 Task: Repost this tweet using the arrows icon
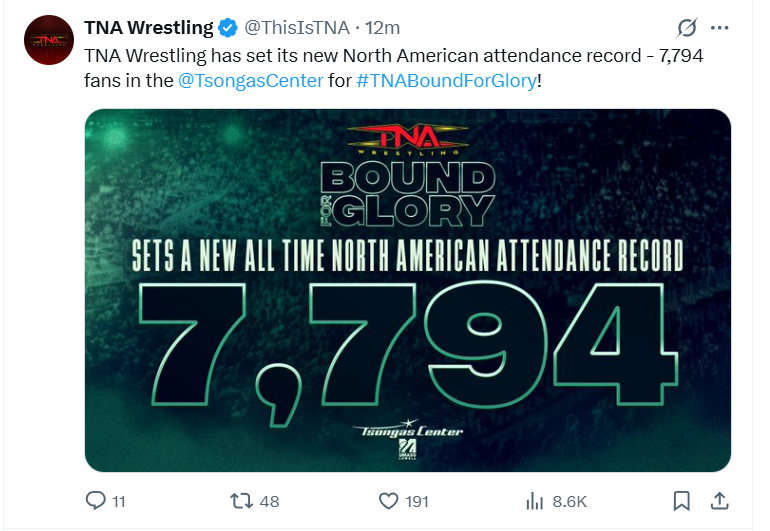pos(241,500)
